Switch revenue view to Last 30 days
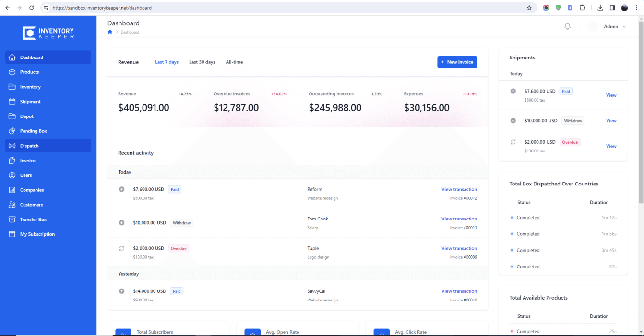Screen dimensions: 644x336 click(202, 62)
